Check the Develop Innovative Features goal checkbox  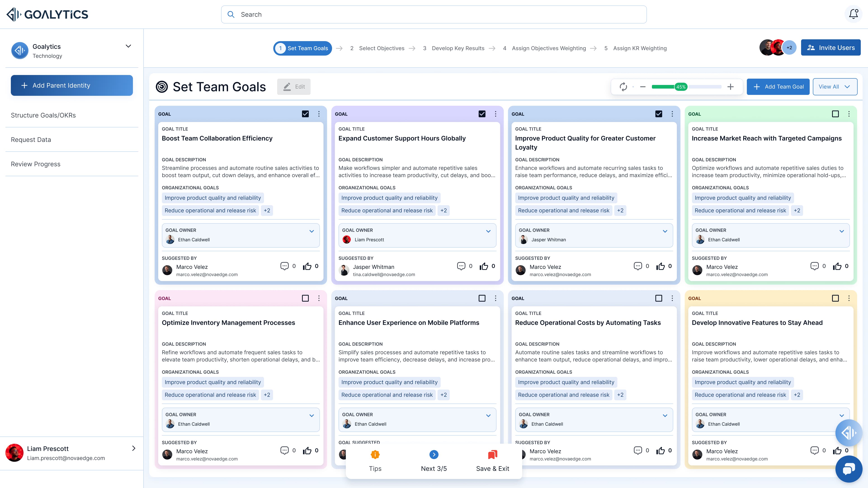pyautogui.click(x=835, y=298)
